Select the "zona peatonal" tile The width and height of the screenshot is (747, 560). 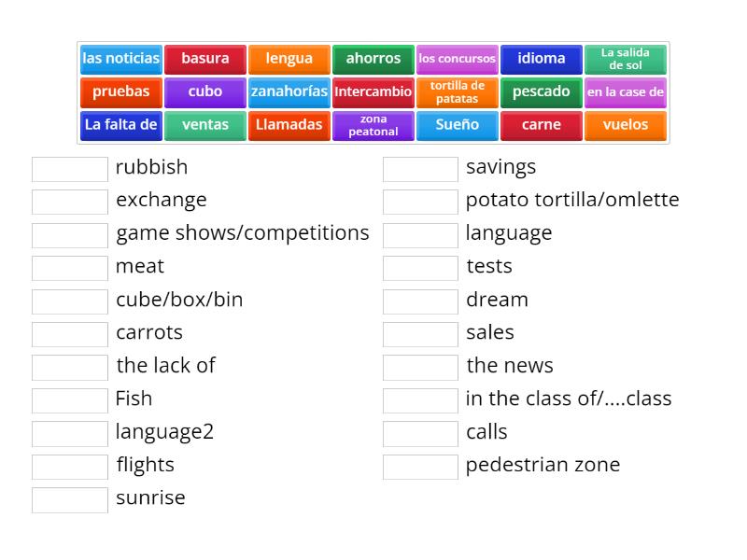[373, 125]
